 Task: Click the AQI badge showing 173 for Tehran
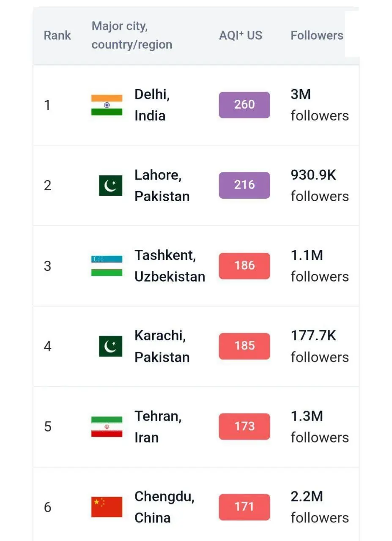244,426
